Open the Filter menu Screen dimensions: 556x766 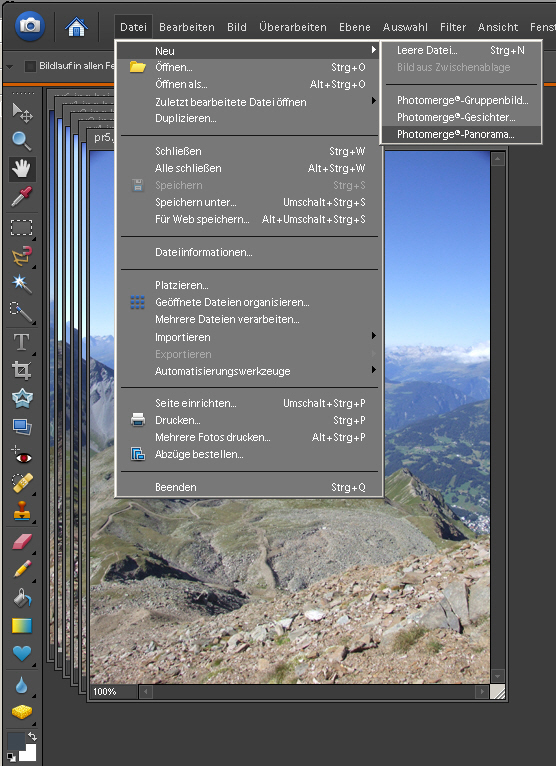click(452, 27)
